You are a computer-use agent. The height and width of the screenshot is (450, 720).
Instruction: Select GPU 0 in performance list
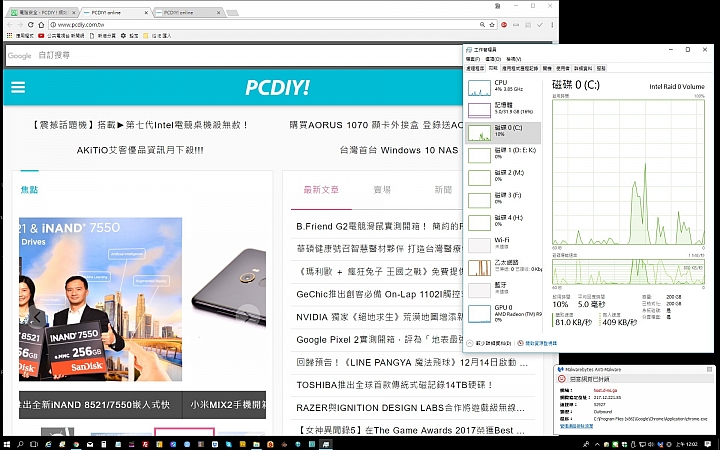click(x=504, y=314)
